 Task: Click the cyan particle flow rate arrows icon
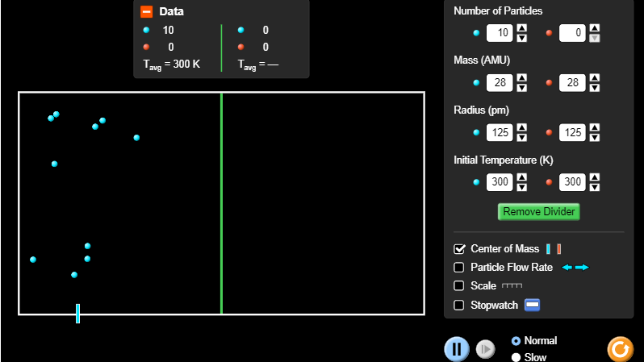575,267
